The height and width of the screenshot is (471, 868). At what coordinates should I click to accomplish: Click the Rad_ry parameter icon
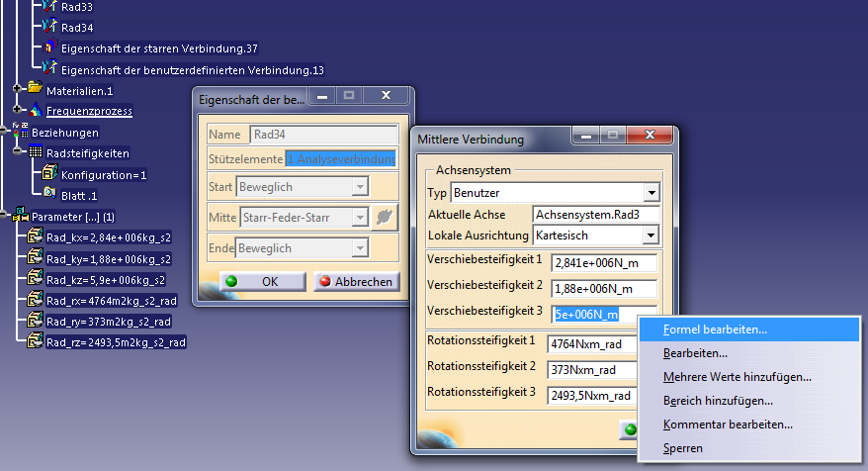click(x=35, y=320)
